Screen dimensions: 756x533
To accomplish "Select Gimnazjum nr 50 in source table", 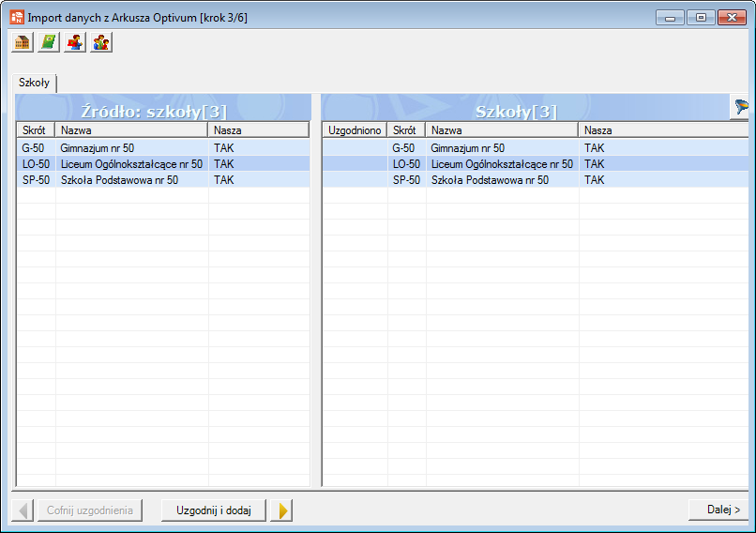I will click(x=97, y=148).
